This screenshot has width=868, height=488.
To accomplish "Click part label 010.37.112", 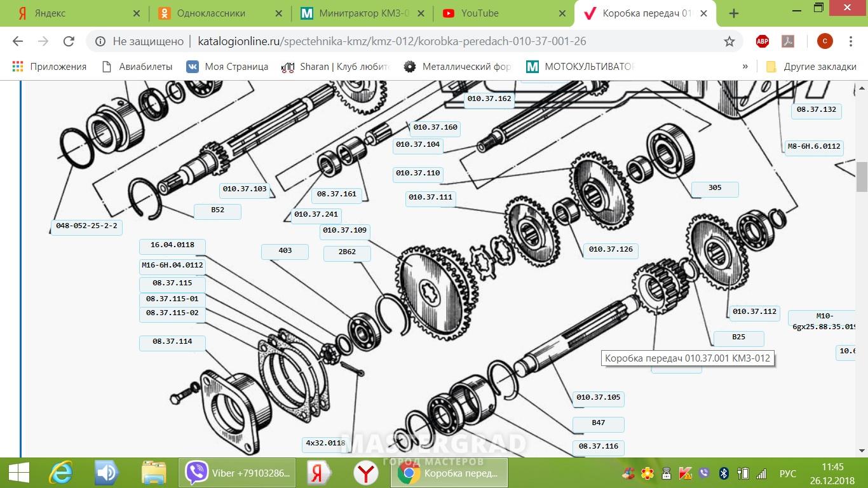I will click(754, 312).
